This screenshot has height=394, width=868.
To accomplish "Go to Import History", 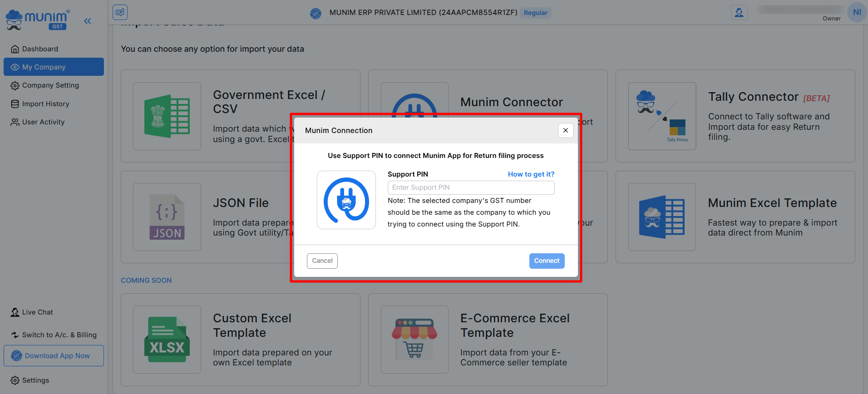I will coord(45,104).
